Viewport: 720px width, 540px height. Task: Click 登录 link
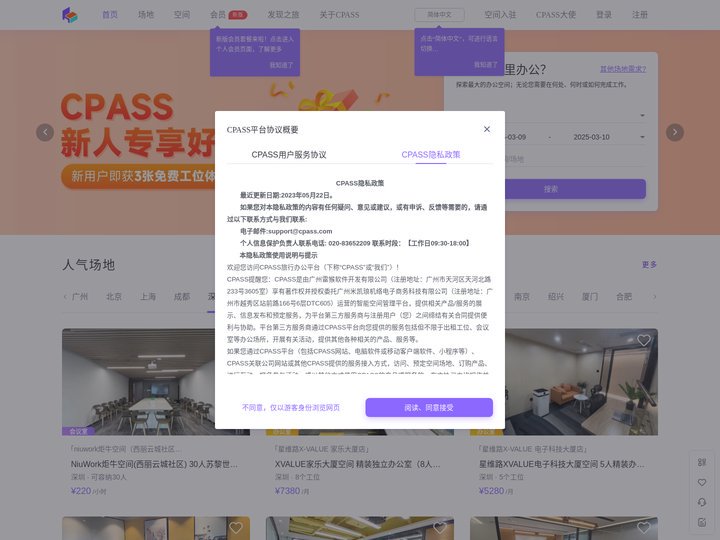(604, 15)
